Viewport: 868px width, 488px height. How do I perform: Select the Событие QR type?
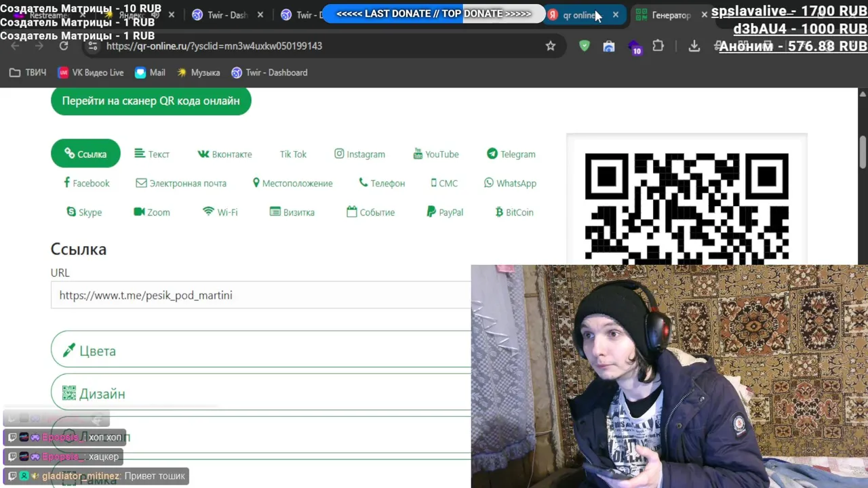pyautogui.click(x=370, y=212)
